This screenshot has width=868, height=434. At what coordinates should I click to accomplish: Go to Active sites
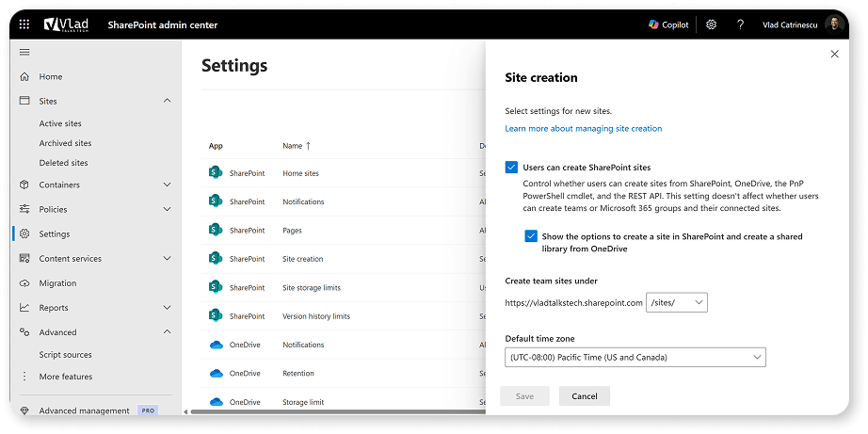(x=60, y=123)
